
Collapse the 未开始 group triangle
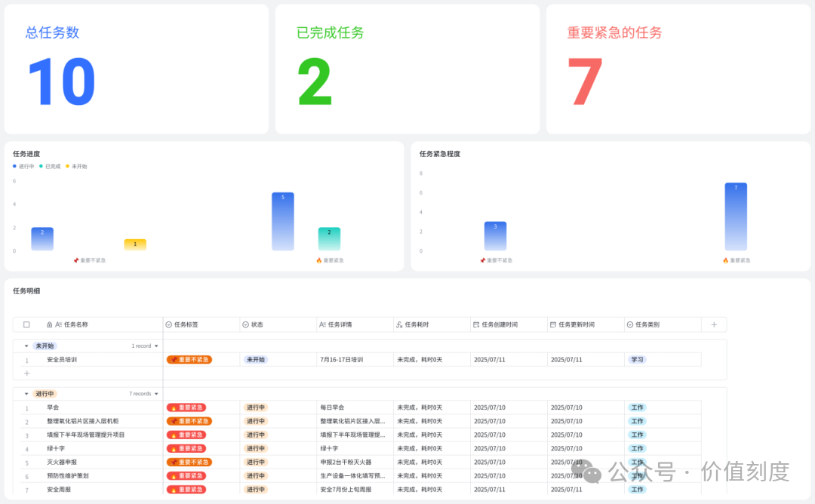[26, 346]
